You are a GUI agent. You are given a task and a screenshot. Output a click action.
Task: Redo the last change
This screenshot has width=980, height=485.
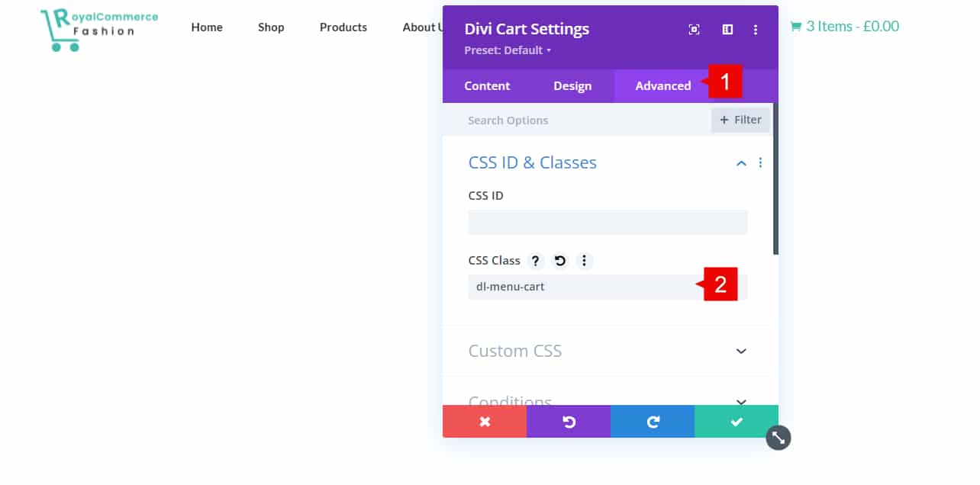tap(653, 422)
